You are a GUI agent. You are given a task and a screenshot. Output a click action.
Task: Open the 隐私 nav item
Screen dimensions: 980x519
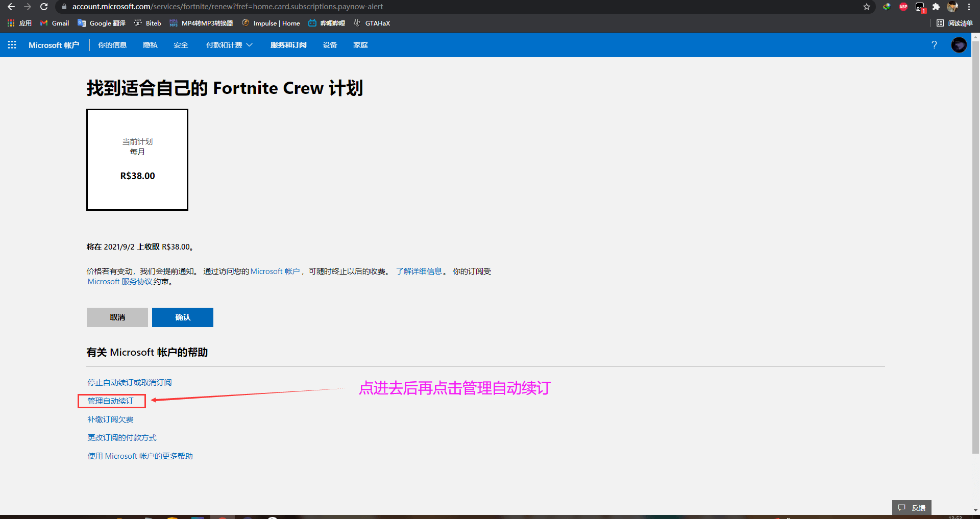150,45
